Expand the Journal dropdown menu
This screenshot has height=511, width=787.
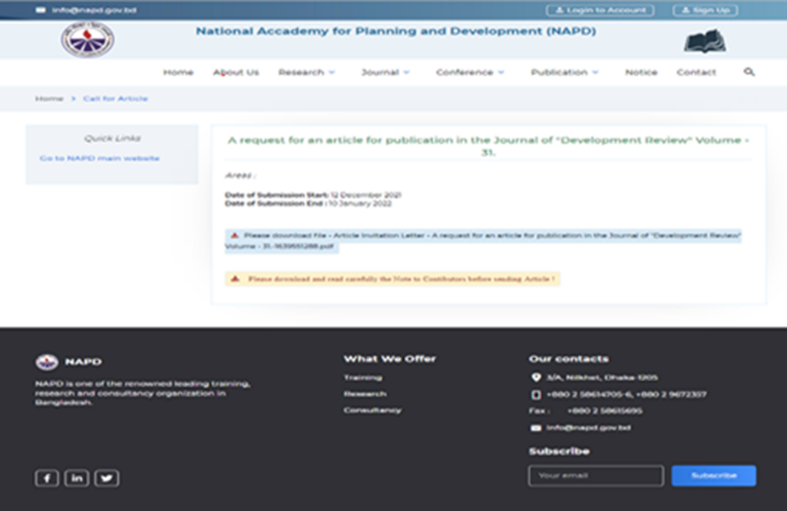[385, 72]
